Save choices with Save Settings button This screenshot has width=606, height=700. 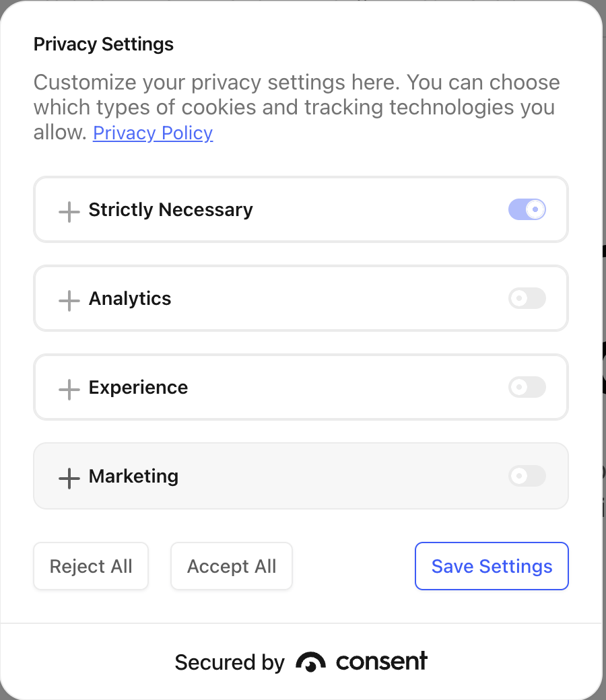pyautogui.click(x=492, y=566)
